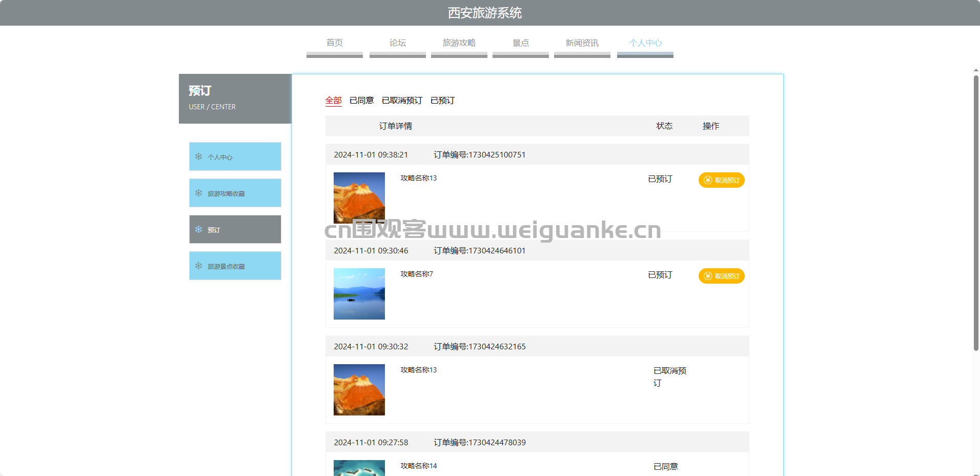Filter orders by 已取消预订
Image resolution: width=980 pixels, height=476 pixels.
click(402, 101)
